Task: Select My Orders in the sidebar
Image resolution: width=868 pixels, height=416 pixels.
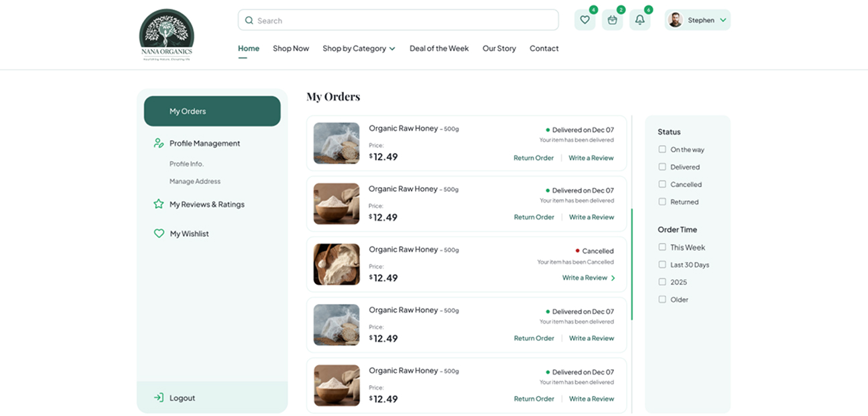Action: 212,111
